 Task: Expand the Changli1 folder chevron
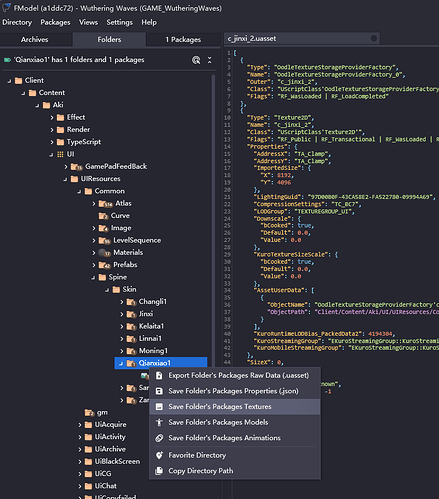pos(122,302)
